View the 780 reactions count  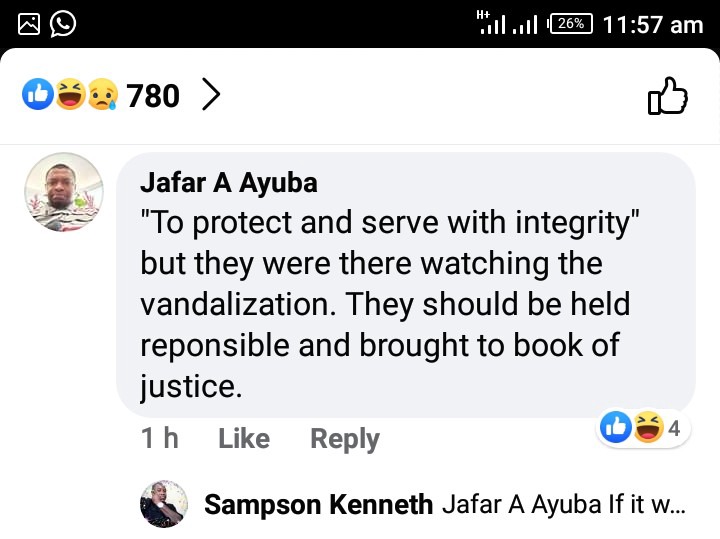pos(153,95)
